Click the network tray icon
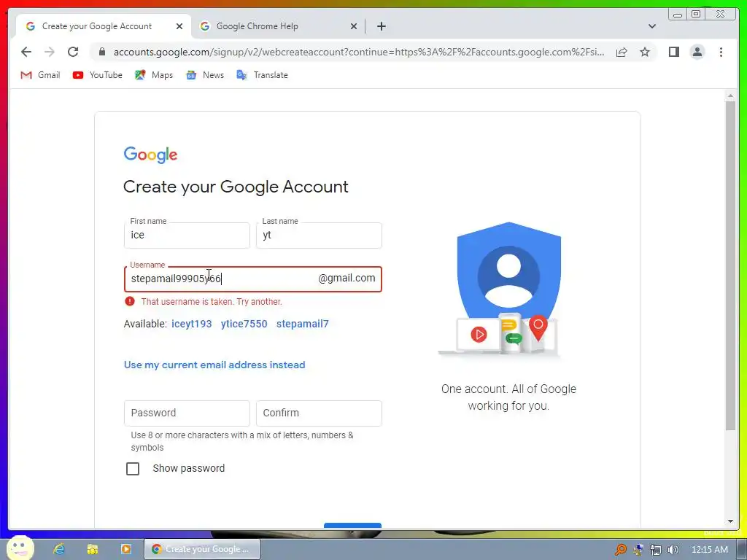This screenshot has width=747, height=560. (656, 550)
